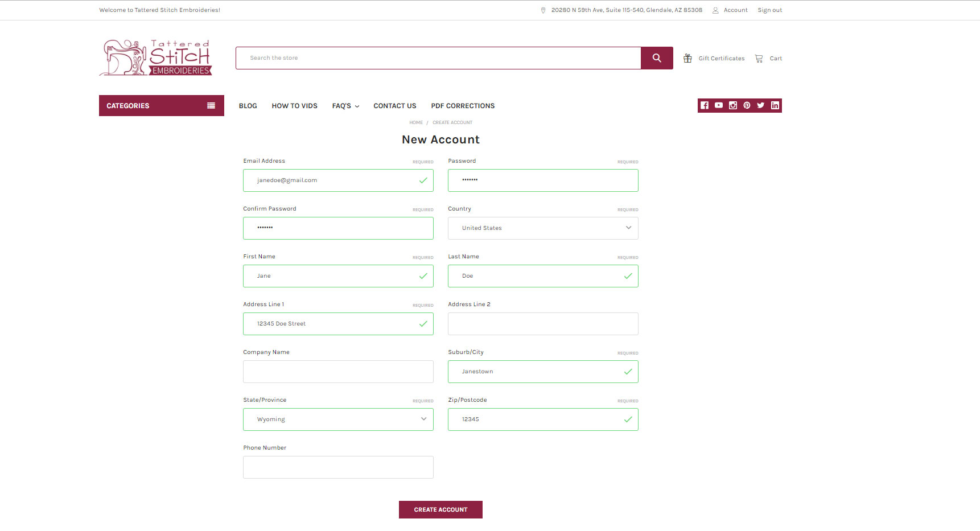The width and height of the screenshot is (980, 531).
Task: Focus the Search the store field
Action: click(438, 58)
